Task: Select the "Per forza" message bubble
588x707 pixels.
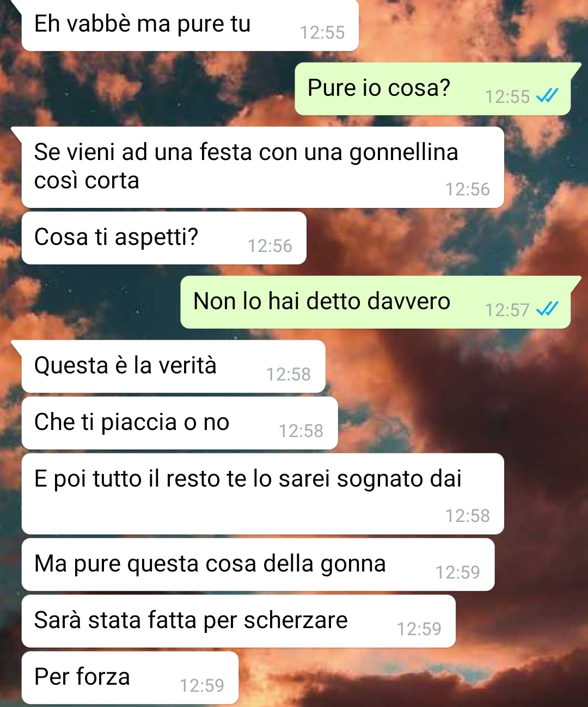Action: tap(130, 678)
